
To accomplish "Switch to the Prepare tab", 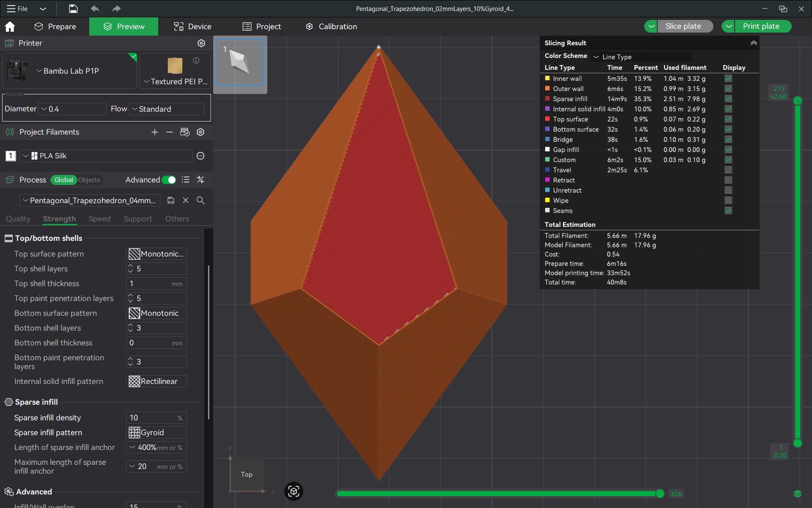I will 55,26.
